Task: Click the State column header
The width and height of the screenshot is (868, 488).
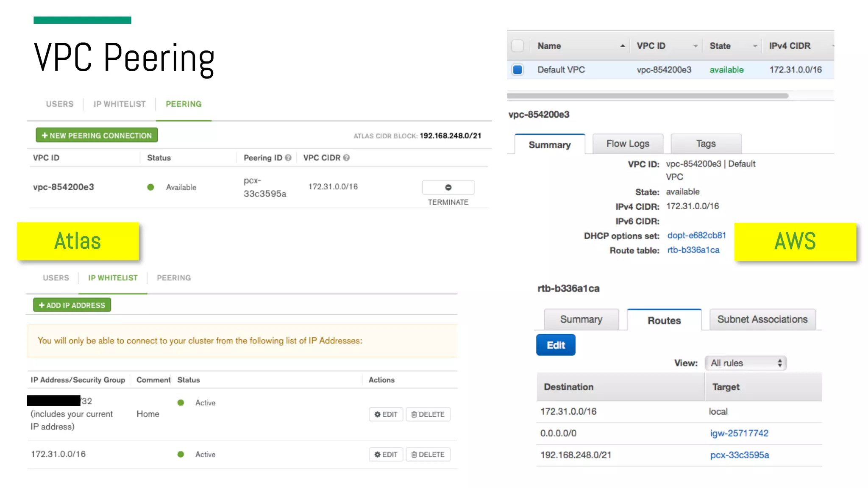Action: [x=720, y=46]
